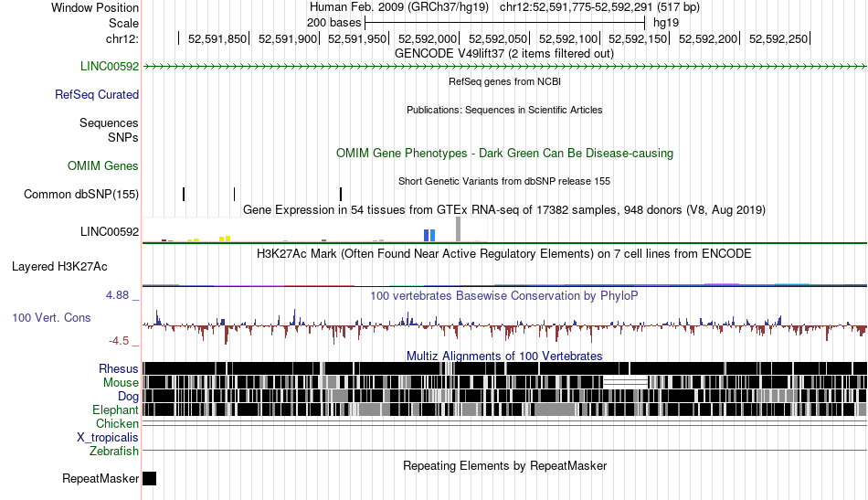Open Layered H3K27Ac track label
The height and width of the screenshot is (500, 868).
coord(59,267)
